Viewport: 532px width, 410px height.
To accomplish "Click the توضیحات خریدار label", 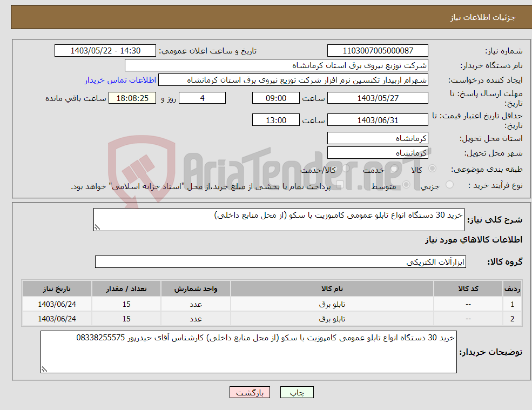I will point(490,352).
